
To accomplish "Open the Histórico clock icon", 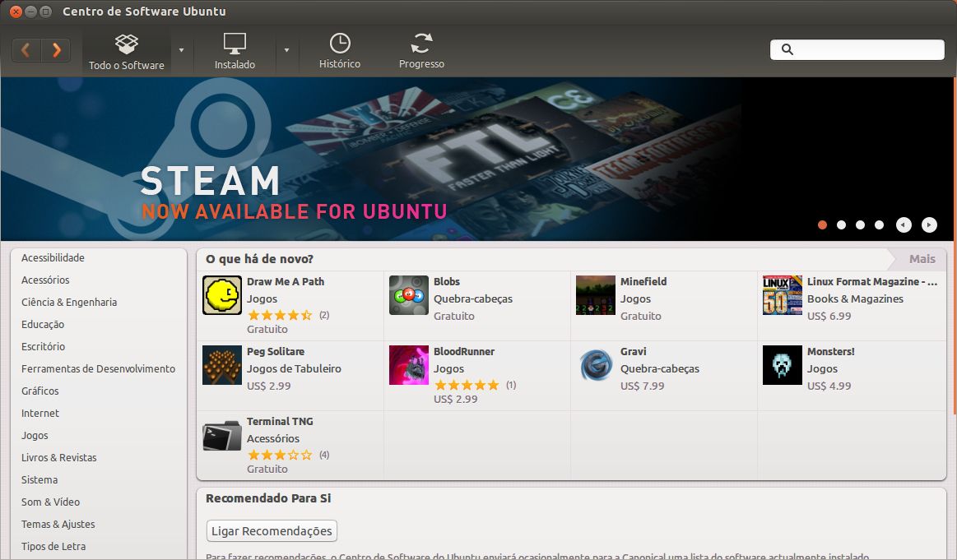I will (339, 51).
